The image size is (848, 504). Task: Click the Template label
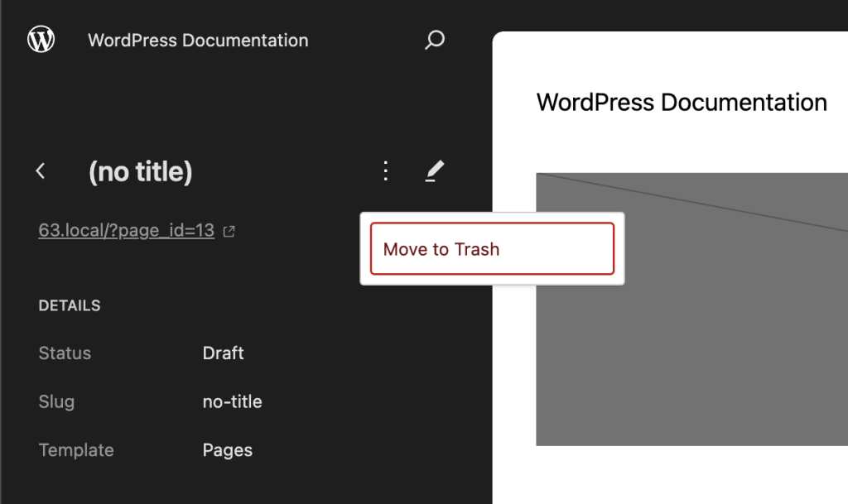click(x=76, y=450)
